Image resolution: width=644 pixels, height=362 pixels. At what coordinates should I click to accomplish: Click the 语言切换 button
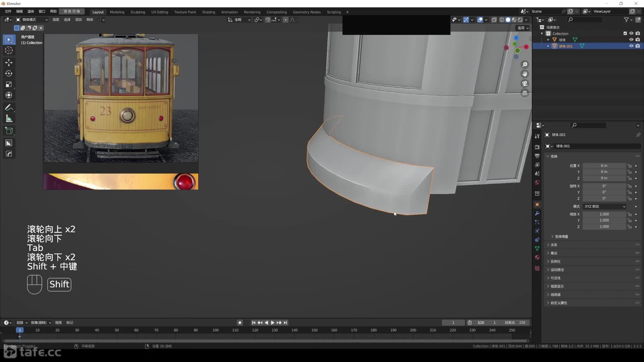pyautogui.click(x=72, y=11)
